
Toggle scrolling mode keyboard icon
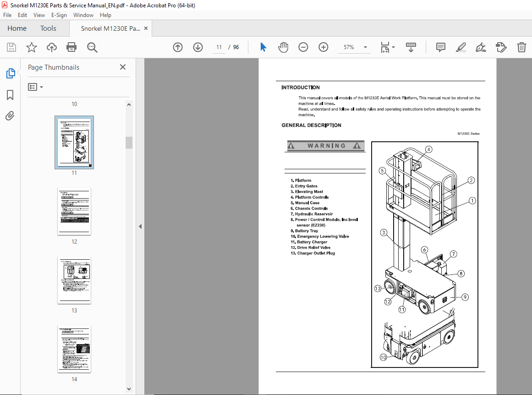tap(411, 47)
